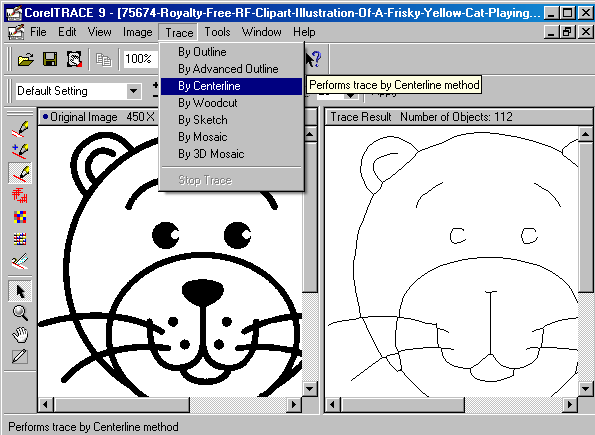595x435 pixels.
Task: Choose By Woodcut from Trace menu
Action: coord(231,103)
